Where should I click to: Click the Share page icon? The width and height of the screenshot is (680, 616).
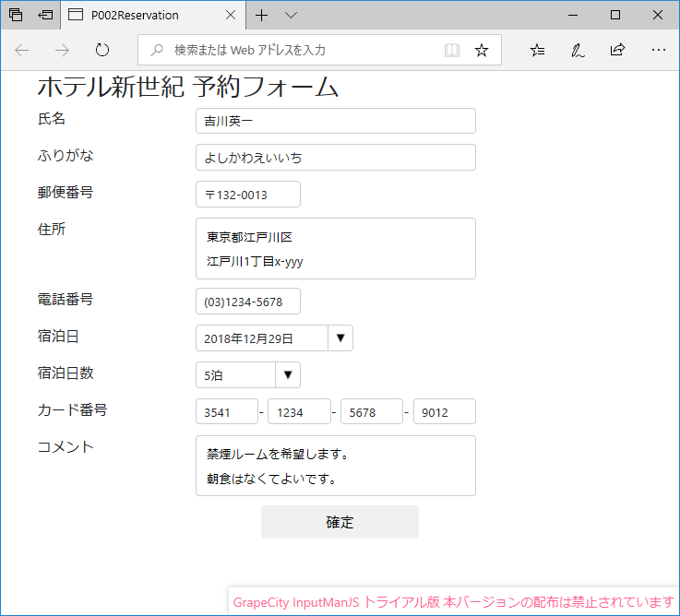pyautogui.click(x=617, y=50)
